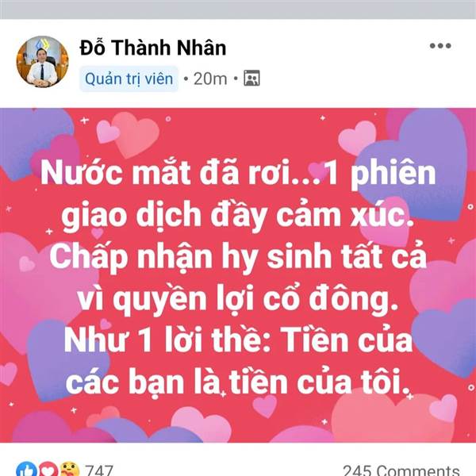Open the Đỗ Thành Nhân profile name link
The height and width of the screenshot is (476, 476).
(x=153, y=48)
